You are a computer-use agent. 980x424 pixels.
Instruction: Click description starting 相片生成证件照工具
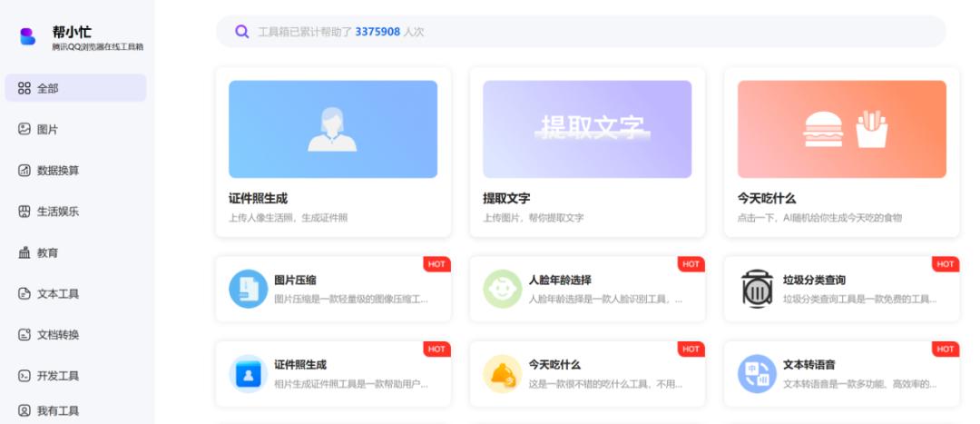click(x=351, y=384)
